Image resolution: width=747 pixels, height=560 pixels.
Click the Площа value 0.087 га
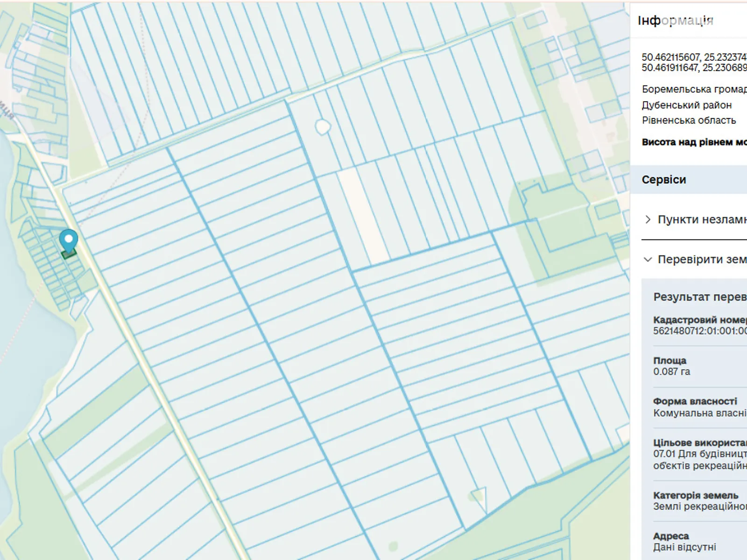coord(671,372)
